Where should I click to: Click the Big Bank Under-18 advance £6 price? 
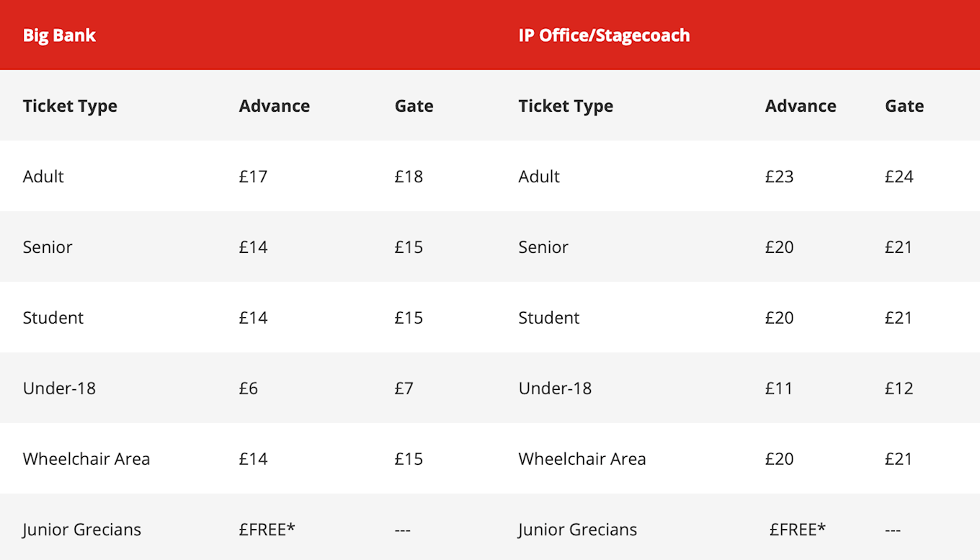(249, 388)
